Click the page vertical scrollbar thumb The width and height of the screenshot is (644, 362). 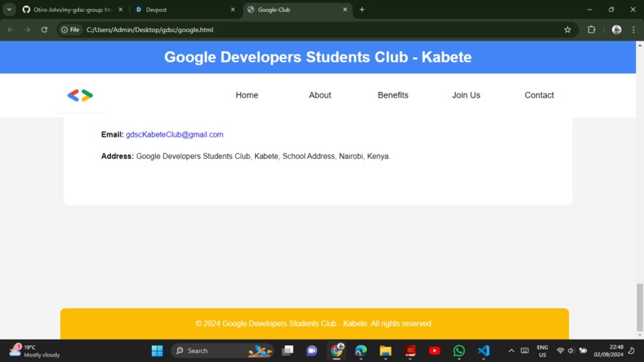639,307
